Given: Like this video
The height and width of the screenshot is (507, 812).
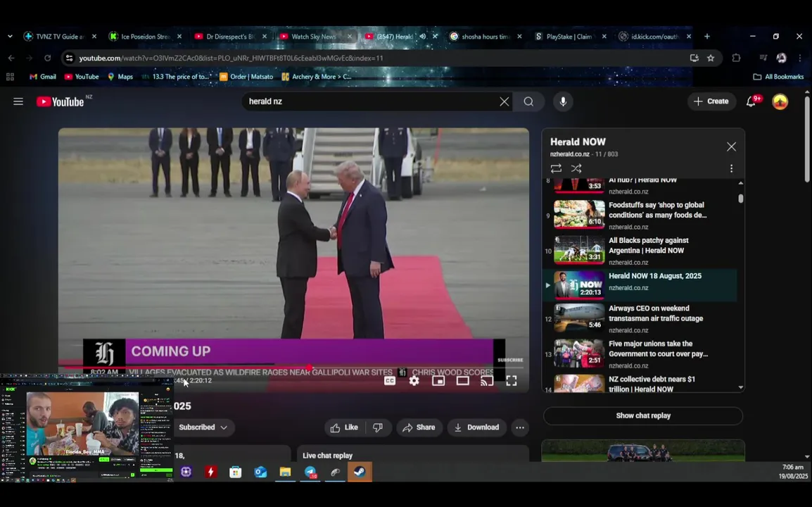Looking at the screenshot, I should (x=345, y=427).
